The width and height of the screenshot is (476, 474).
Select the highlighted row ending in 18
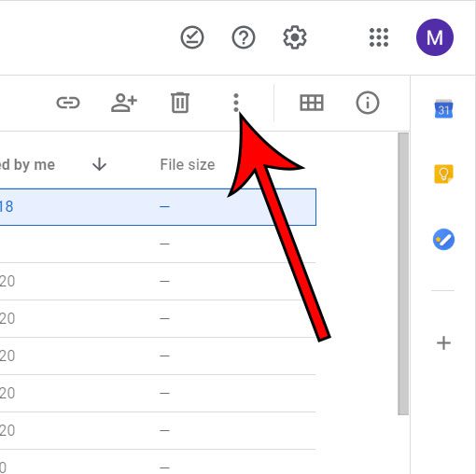(158, 207)
